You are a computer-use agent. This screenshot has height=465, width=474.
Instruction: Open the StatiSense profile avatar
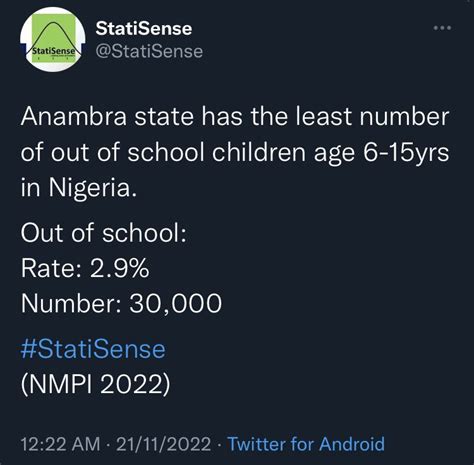tap(53, 39)
